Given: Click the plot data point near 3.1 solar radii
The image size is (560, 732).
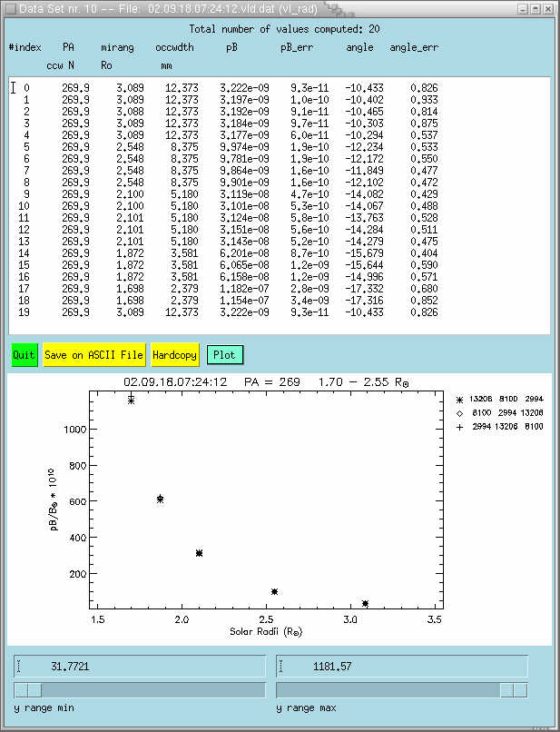Looking at the screenshot, I should [x=365, y=603].
